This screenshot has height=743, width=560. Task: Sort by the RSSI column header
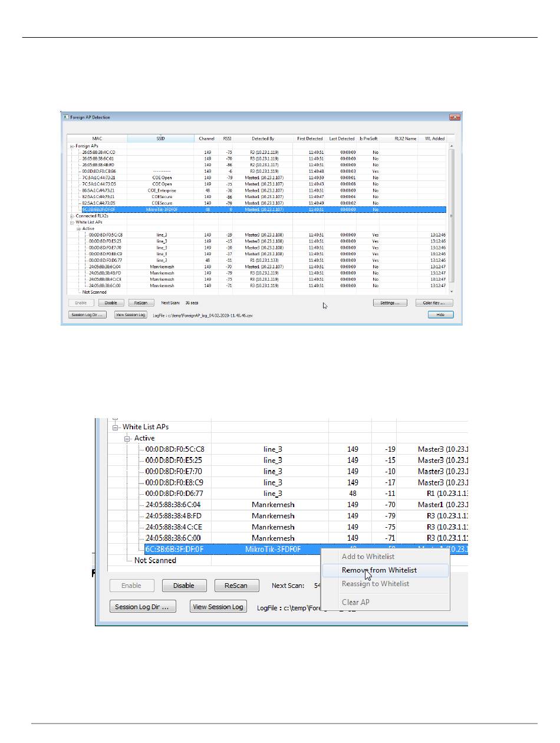[x=226, y=139]
